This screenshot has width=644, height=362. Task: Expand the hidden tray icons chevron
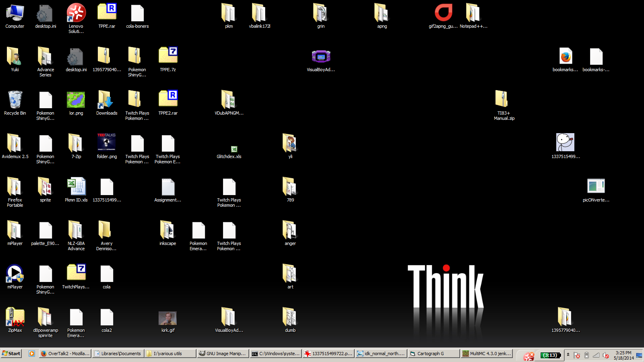(568, 356)
